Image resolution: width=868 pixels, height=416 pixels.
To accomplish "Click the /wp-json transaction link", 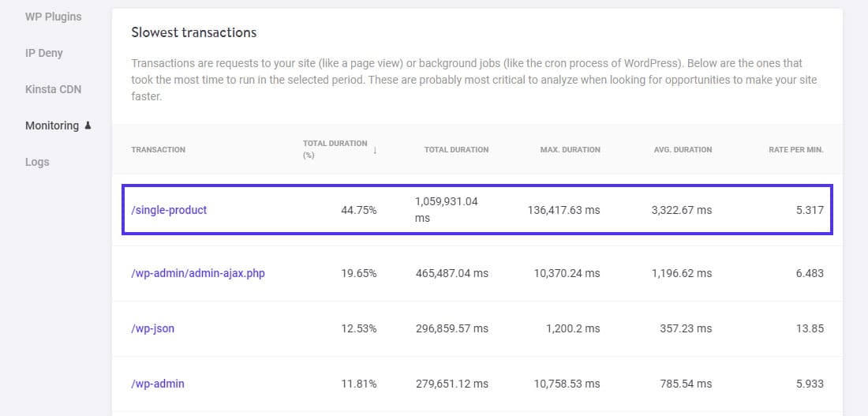I will 152,328.
